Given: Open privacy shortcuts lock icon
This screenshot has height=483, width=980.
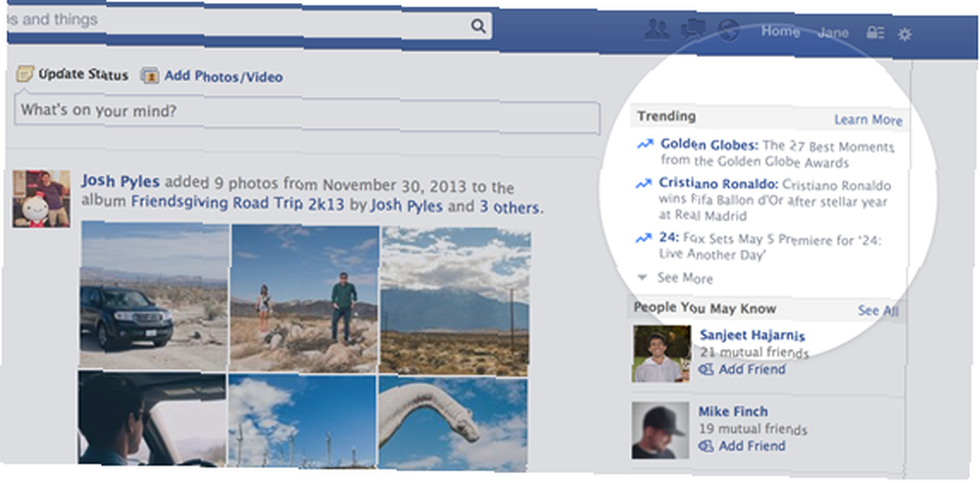Looking at the screenshot, I should click(x=875, y=32).
